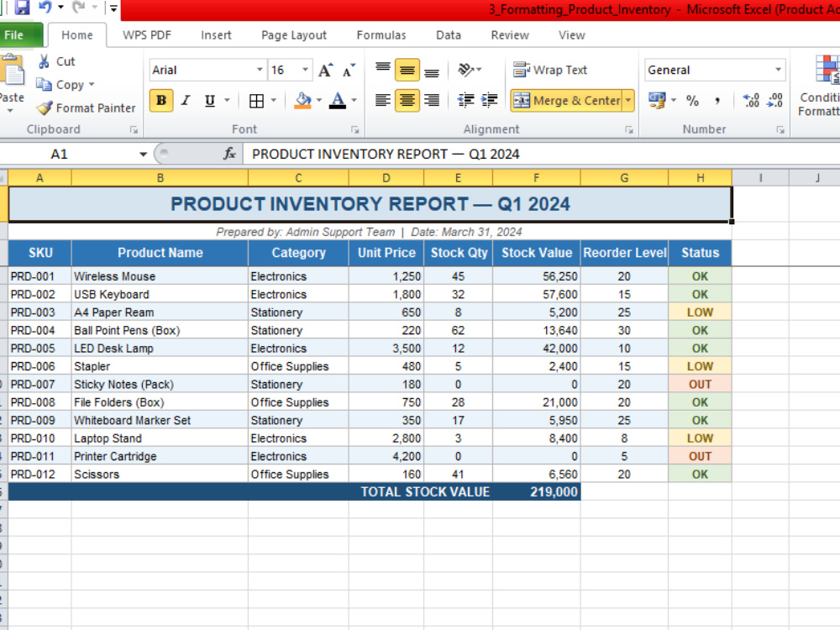The width and height of the screenshot is (840, 630).
Task: Increase font size with Grow Font icon
Action: [326, 71]
